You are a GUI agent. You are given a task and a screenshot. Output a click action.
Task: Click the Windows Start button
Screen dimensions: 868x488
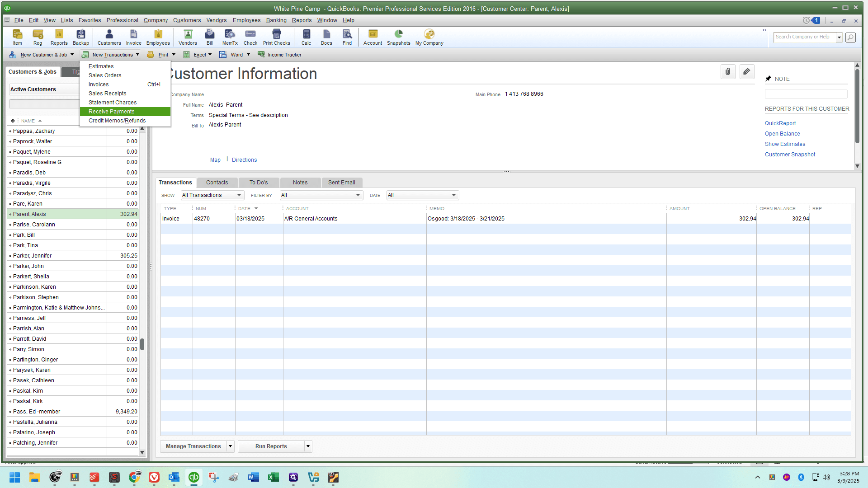15,477
